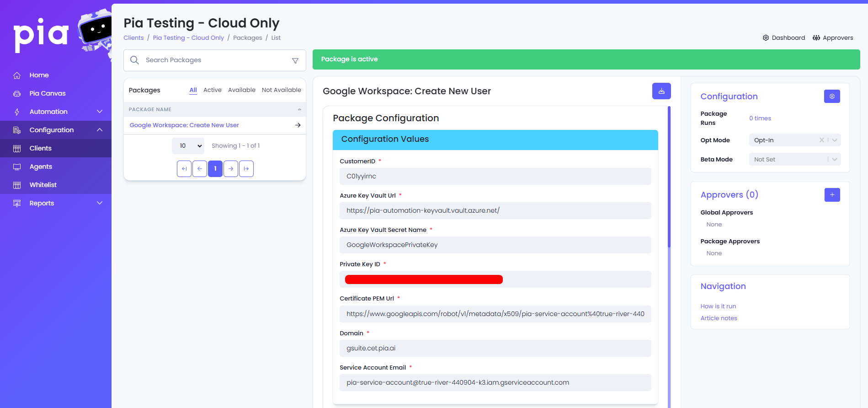Click the Clients sidebar icon
Image resolution: width=868 pixels, height=408 pixels.
pos(17,148)
